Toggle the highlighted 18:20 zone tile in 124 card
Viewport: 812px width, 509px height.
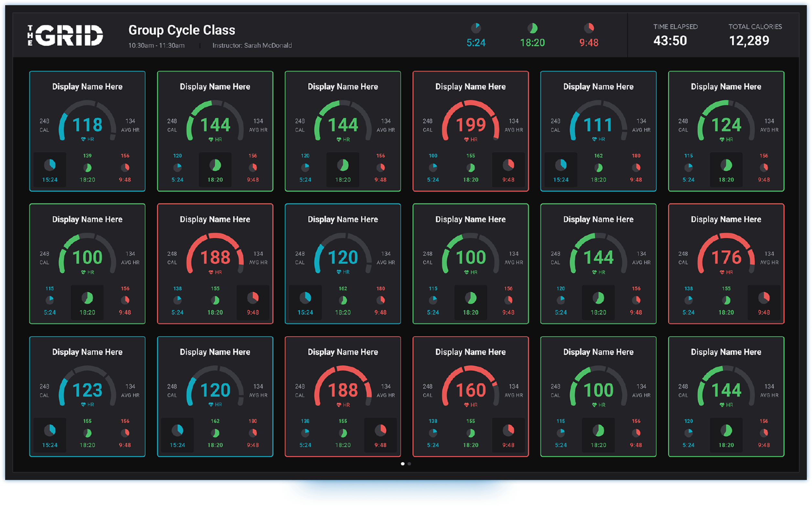point(726,169)
